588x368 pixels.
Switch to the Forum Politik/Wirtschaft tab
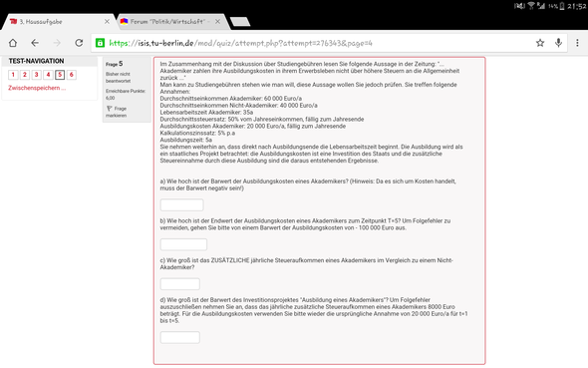tap(171, 22)
